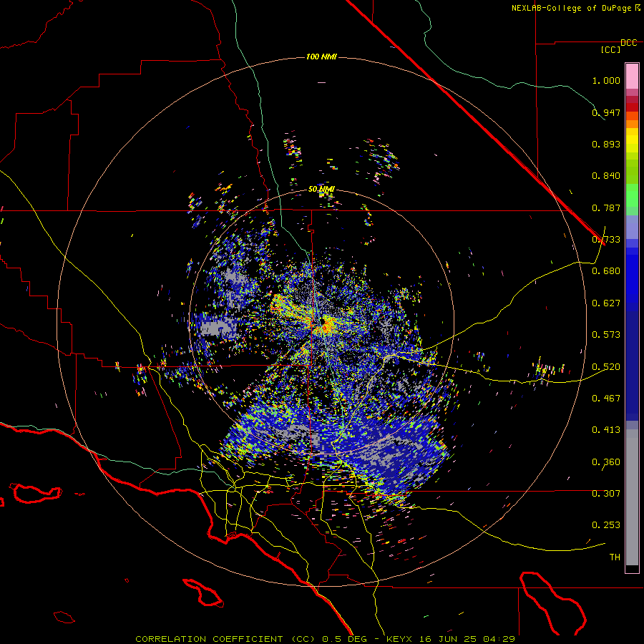Click the 0.360 scale value

[606, 462]
